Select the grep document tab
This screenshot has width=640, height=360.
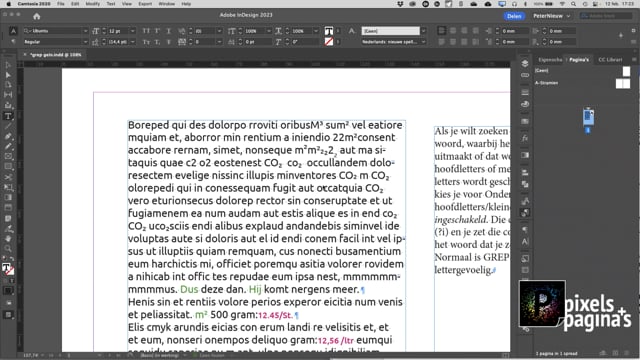[x=56, y=54]
